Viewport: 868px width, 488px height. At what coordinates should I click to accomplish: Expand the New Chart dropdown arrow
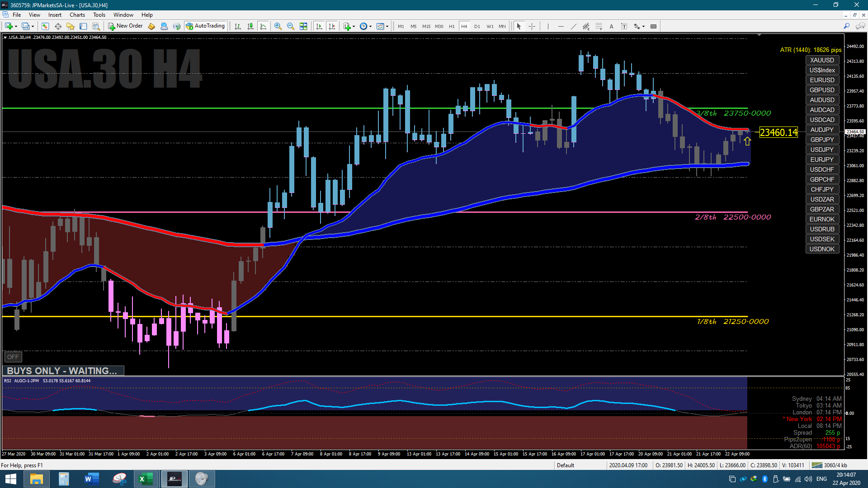pyautogui.click(x=16, y=26)
